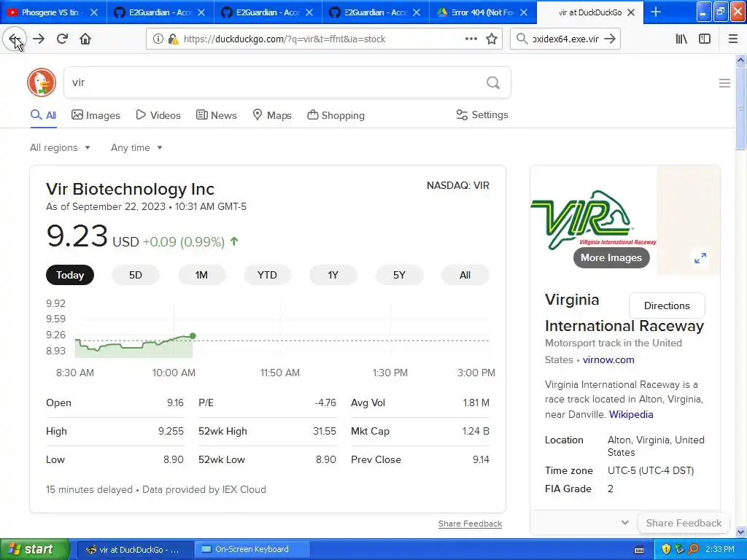Open the page actions three-dot menu

click(471, 39)
